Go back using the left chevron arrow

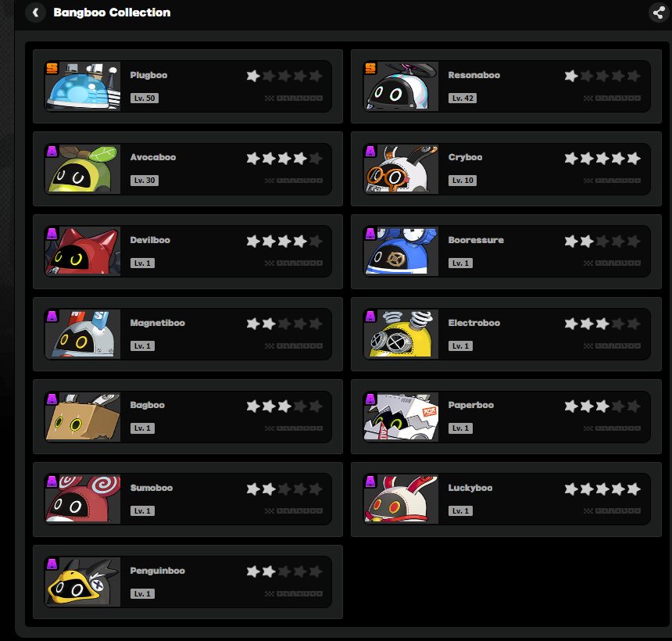pos(36,13)
